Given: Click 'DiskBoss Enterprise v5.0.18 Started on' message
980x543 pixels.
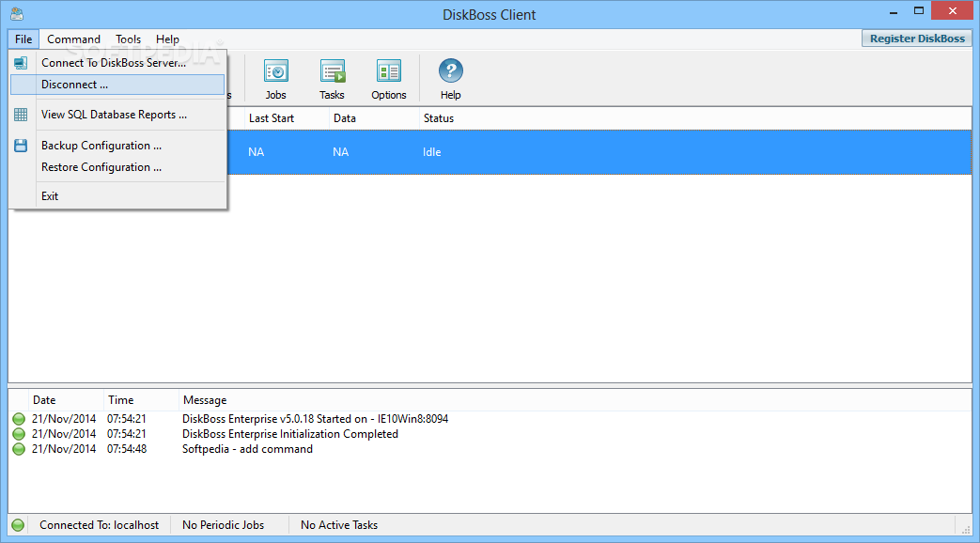Looking at the screenshot, I should tap(315, 419).
